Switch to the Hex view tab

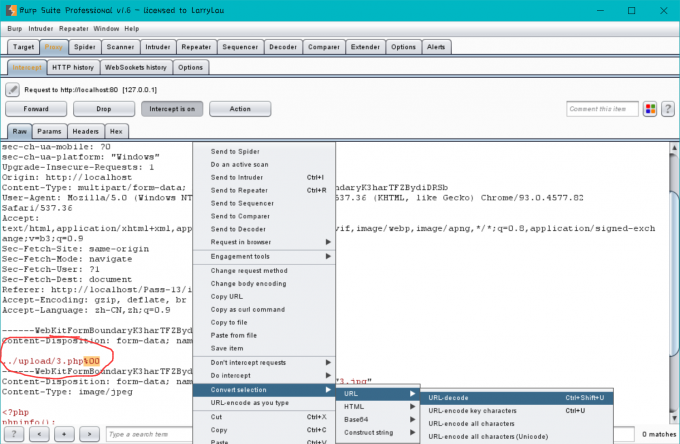coord(116,131)
